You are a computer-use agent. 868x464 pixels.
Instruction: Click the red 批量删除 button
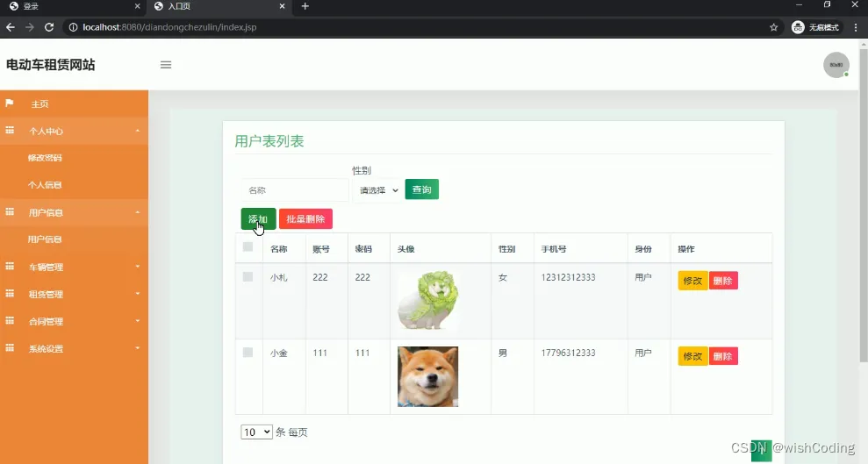pyautogui.click(x=305, y=219)
